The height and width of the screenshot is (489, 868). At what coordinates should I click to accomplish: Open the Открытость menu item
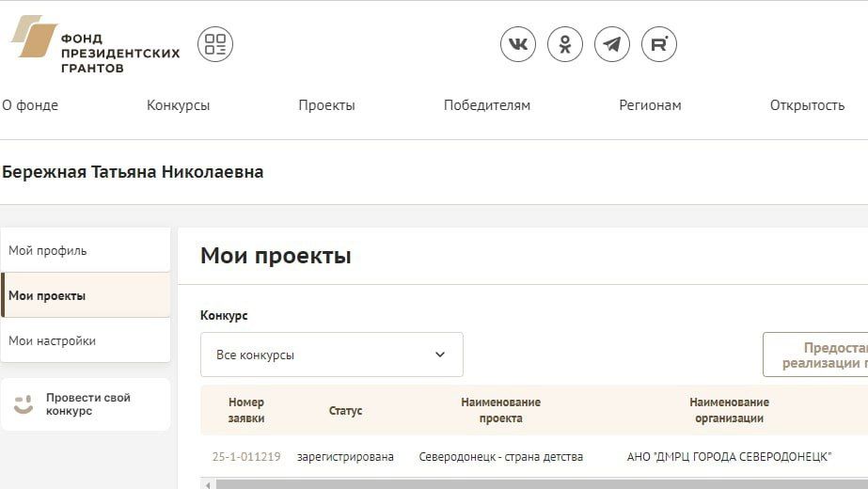[807, 105]
